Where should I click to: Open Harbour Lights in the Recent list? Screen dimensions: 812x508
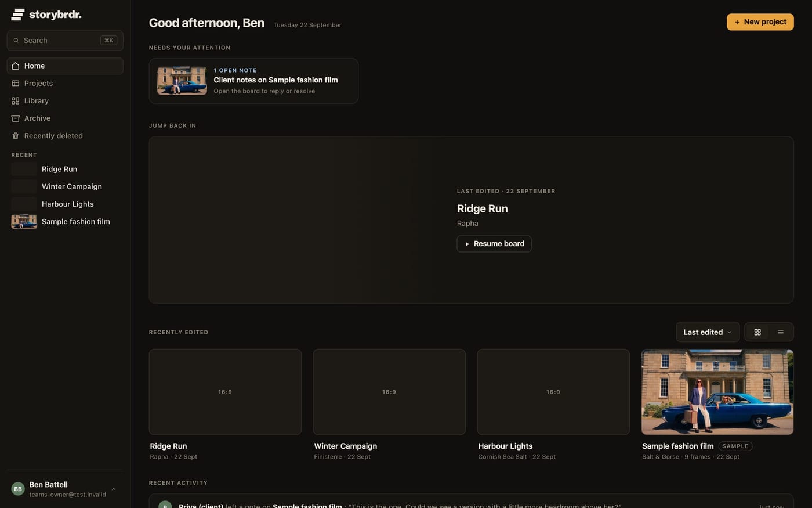65,204
